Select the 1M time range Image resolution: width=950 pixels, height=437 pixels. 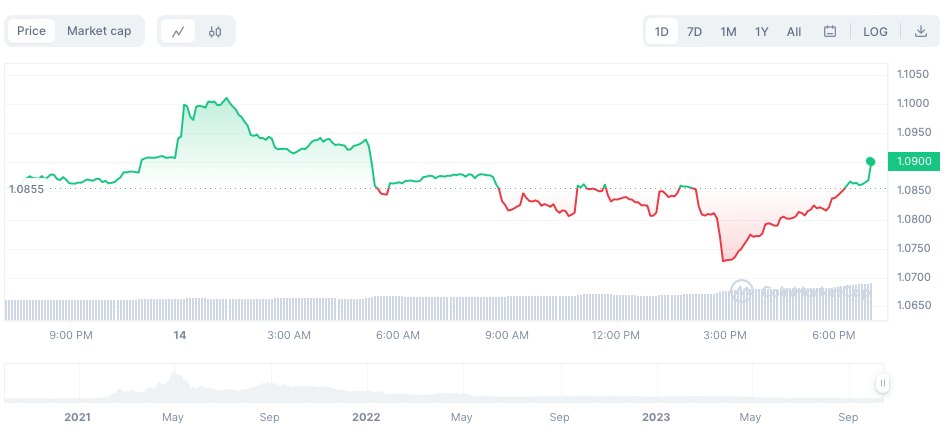point(728,31)
